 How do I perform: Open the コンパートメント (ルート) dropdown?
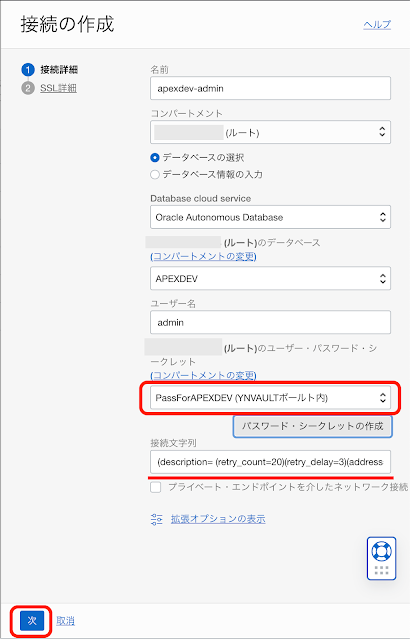coord(270,132)
